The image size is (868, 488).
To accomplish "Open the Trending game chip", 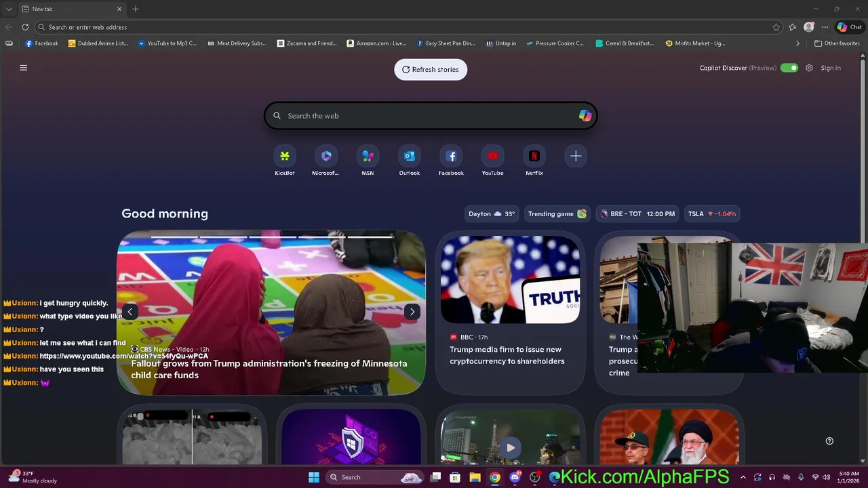I will 557,213.
